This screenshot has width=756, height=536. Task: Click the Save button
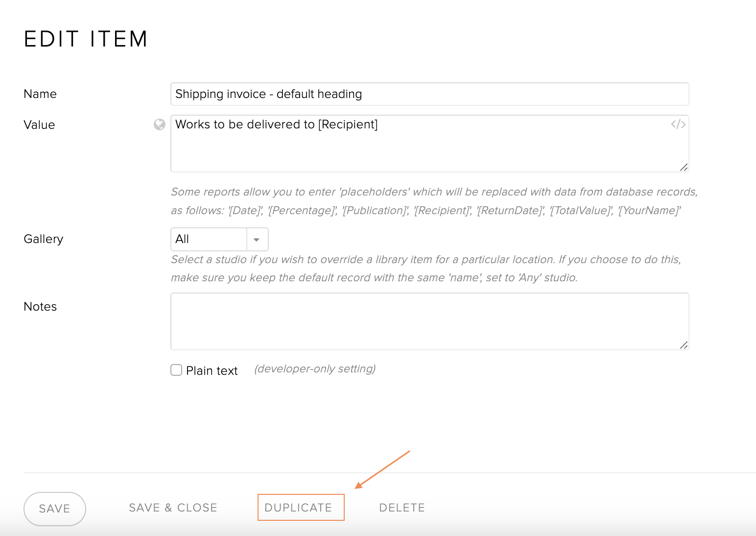coord(55,509)
